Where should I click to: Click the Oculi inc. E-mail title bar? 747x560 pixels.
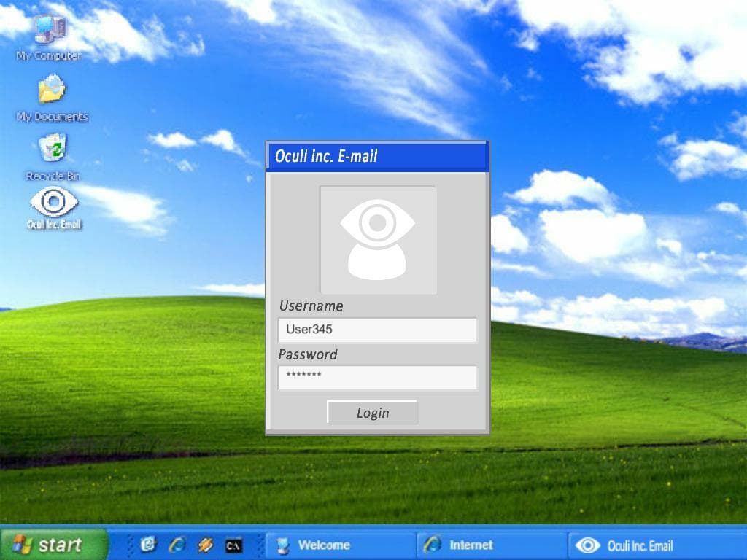pos(377,156)
